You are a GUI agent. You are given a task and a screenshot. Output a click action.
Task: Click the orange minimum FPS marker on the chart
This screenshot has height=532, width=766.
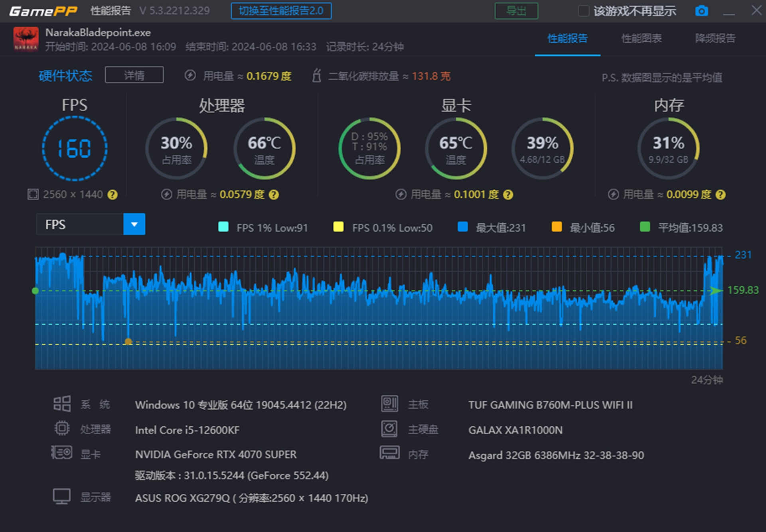click(128, 341)
